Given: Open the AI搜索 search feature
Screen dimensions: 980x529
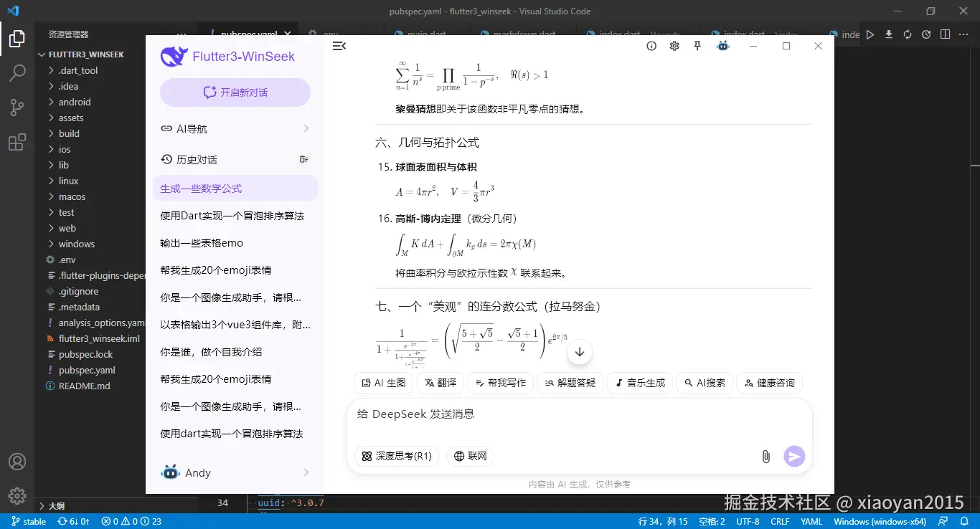Looking at the screenshot, I should [704, 383].
